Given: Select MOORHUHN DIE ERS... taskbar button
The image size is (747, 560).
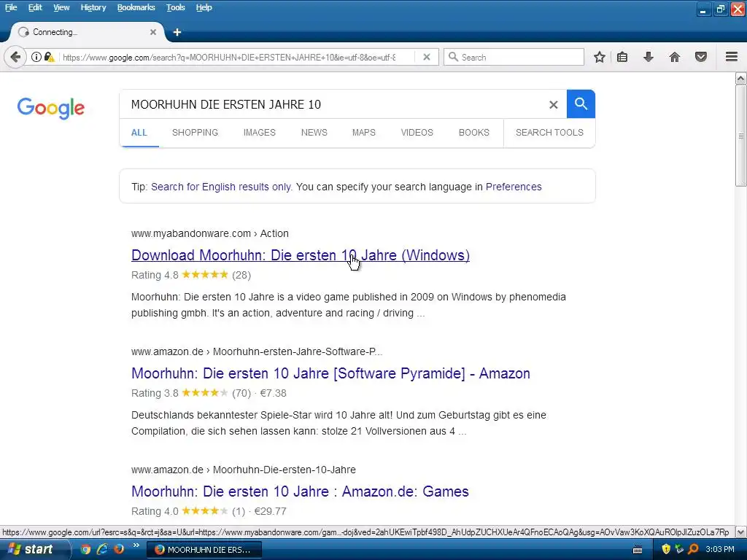Looking at the screenshot, I should (x=204, y=550).
